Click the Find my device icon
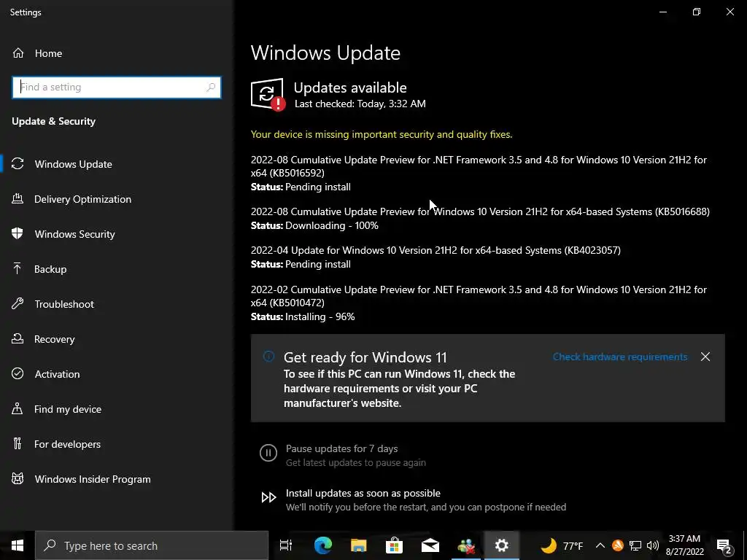The width and height of the screenshot is (747, 560). [x=18, y=408]
